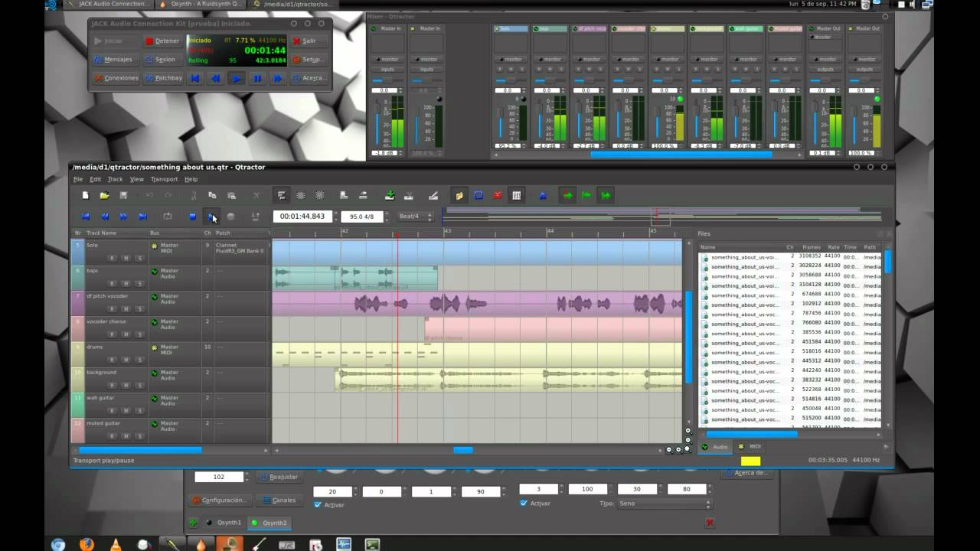Open Conexiones in JACK control

[116, 78]
